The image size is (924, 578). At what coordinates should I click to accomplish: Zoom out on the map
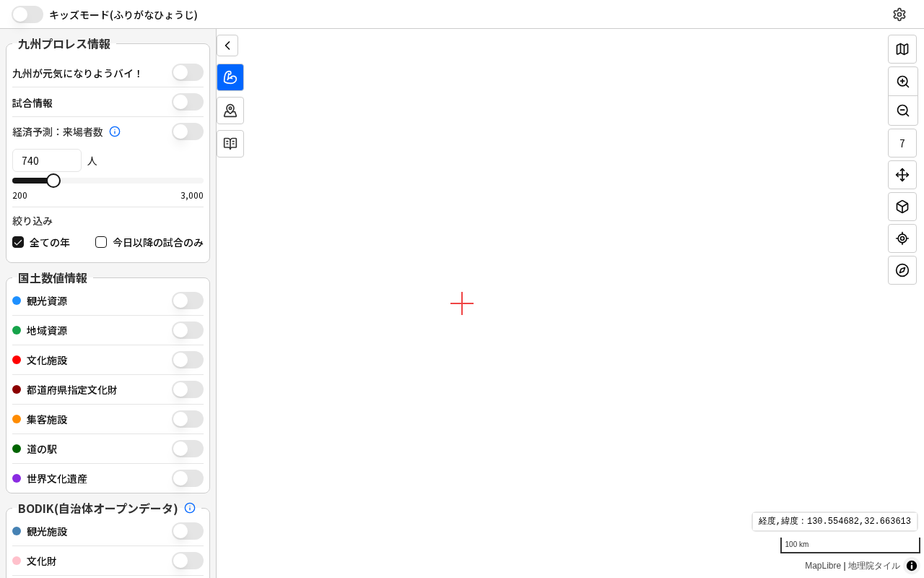tap(902, 111)
